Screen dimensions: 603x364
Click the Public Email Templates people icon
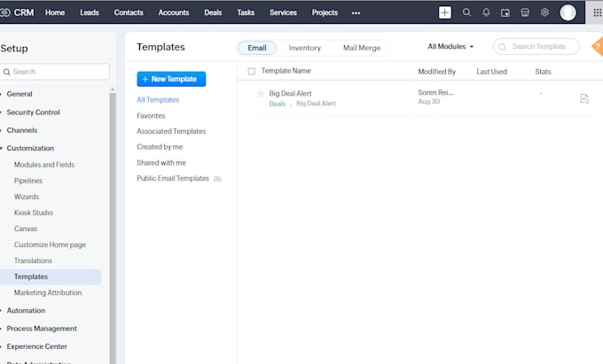click(x=217, y=179)
